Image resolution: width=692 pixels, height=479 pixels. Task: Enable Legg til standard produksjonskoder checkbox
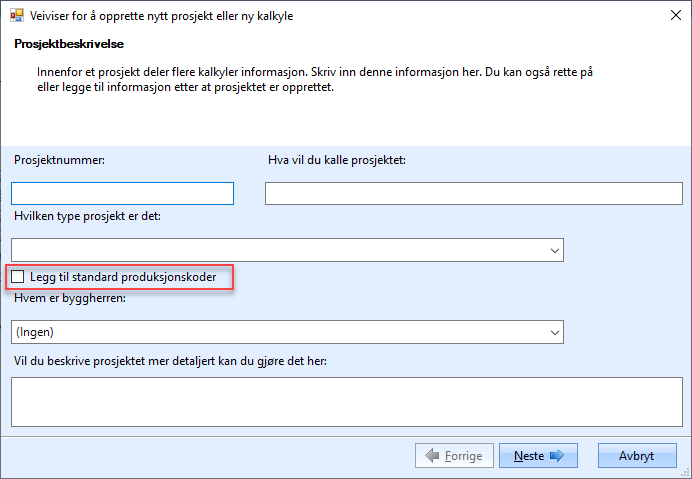coord(18,276)
